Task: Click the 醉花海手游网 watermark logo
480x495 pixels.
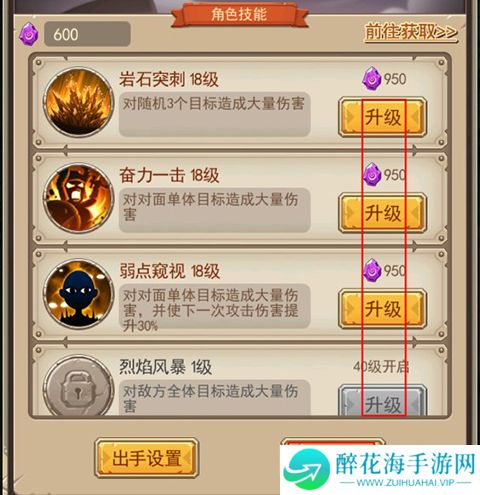Action: point(380,470)
